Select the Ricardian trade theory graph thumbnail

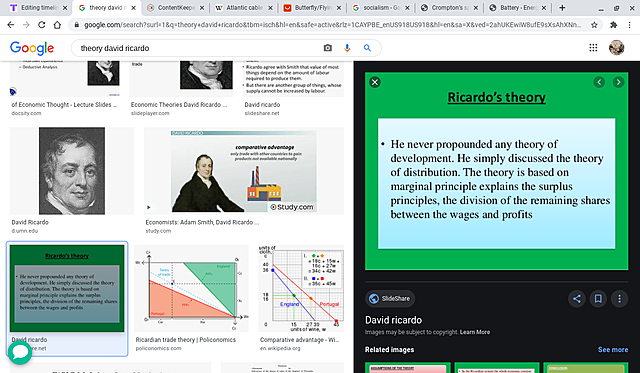(x=191, y=288)
